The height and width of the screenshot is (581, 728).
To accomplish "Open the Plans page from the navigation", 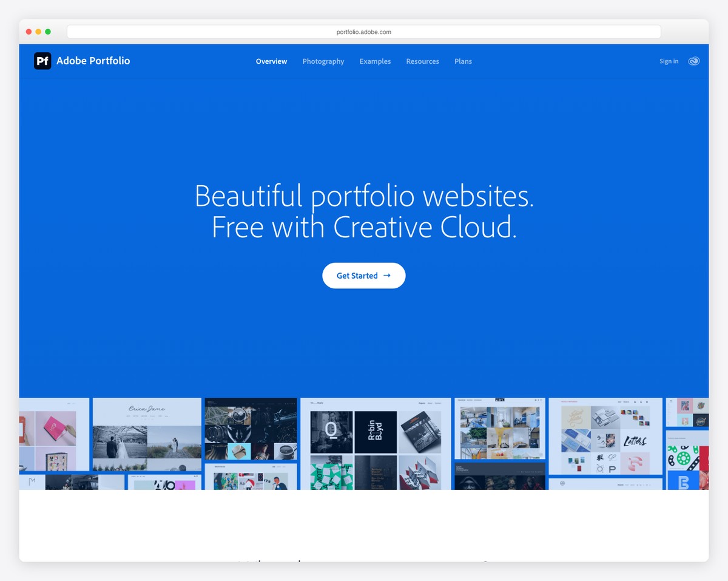I will 463,61.
